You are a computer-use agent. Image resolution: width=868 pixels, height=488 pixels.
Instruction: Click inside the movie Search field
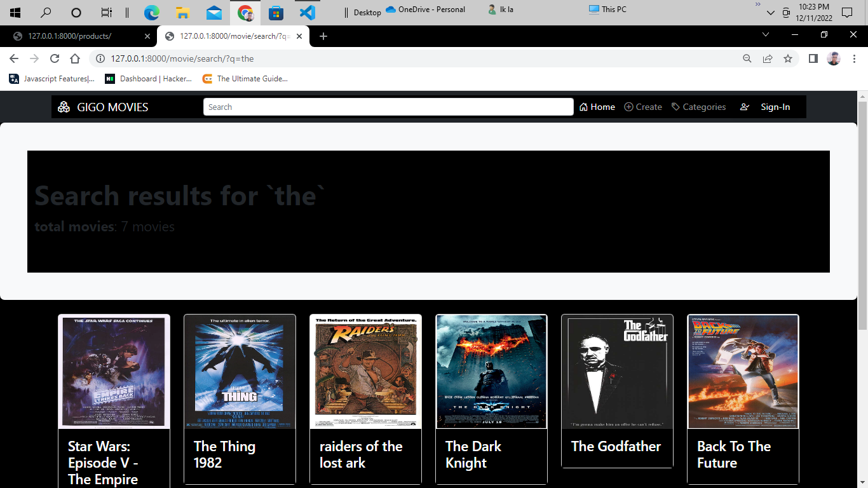click(x=388, y=107)
